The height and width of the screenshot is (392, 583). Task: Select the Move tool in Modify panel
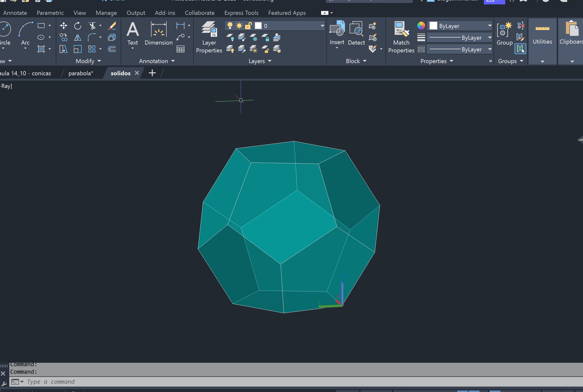[x=64, y=26]
